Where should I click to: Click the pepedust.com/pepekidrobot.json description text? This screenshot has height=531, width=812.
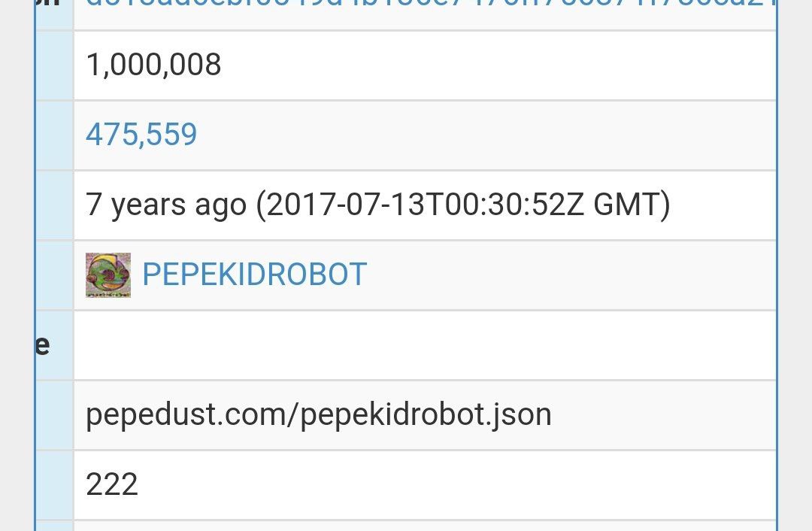(x=319, y=415)
